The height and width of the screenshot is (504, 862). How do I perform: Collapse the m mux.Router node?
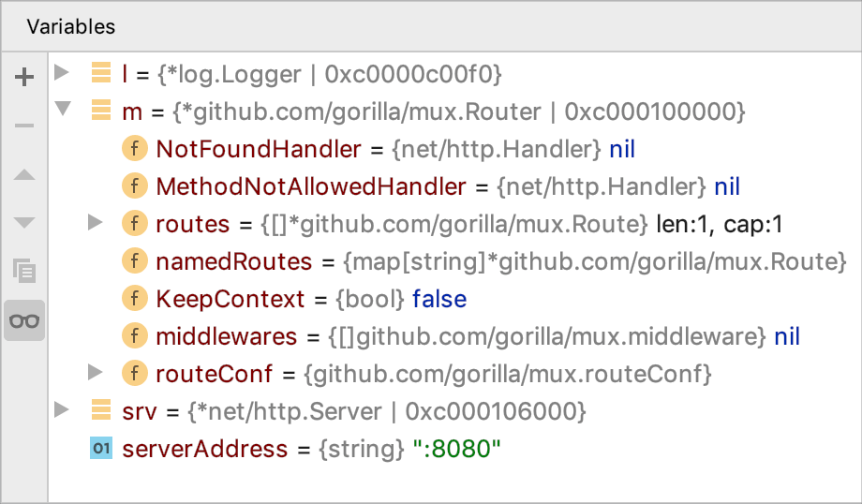pyautogui.click(x=63, y=111)
